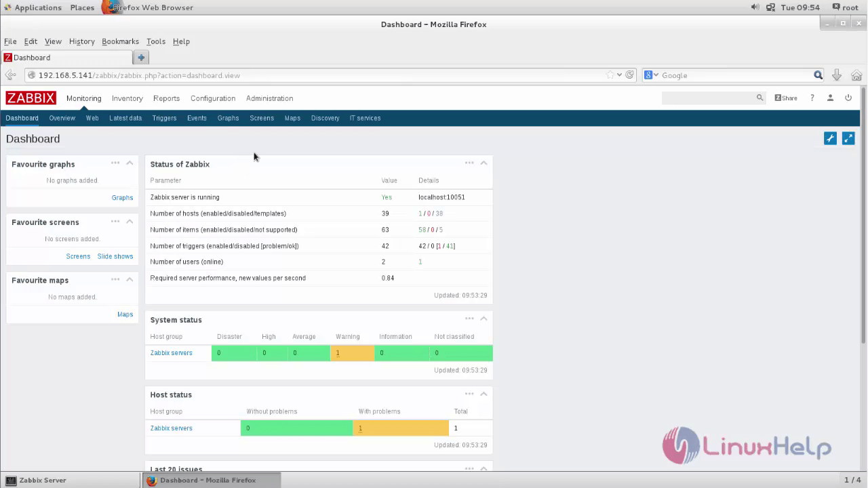
Task: Open Zabbix servers link in System status
Action: pyautogui.click(x=171, y=353)
